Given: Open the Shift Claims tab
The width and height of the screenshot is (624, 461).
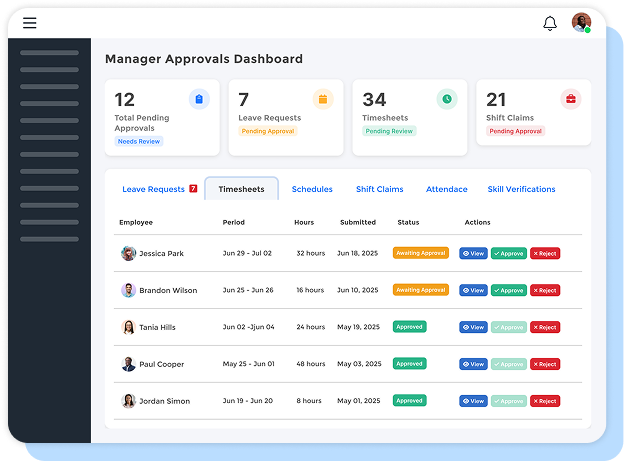Looking at the screenshot, I should pos(379,189).
